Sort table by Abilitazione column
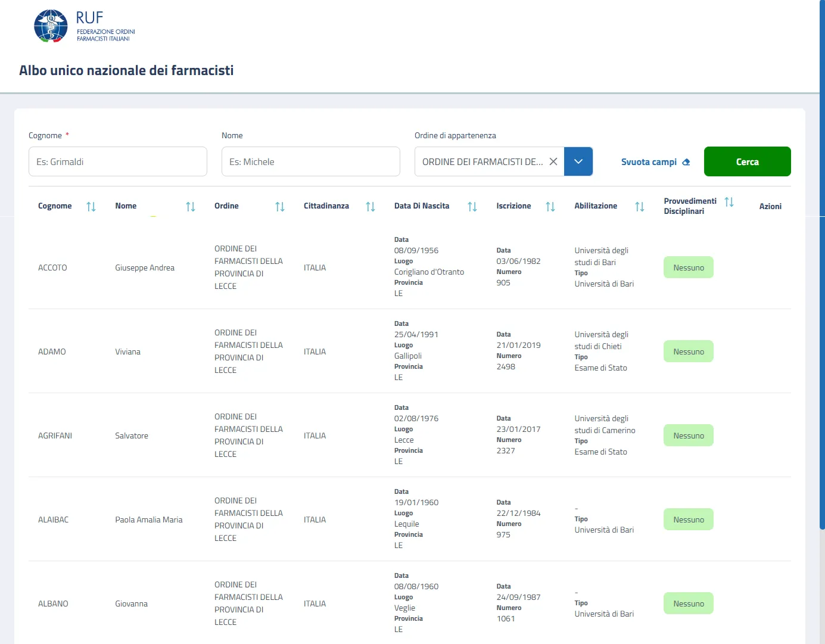Screen dimensions: 825x644 click(640, 207)
